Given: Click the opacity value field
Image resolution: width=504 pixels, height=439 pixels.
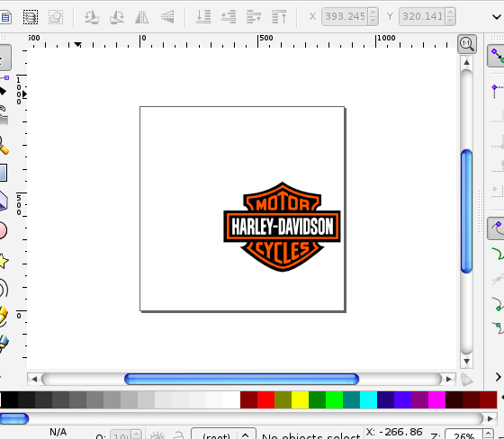Looking at the screenshot, I should [x=121, y=435].
